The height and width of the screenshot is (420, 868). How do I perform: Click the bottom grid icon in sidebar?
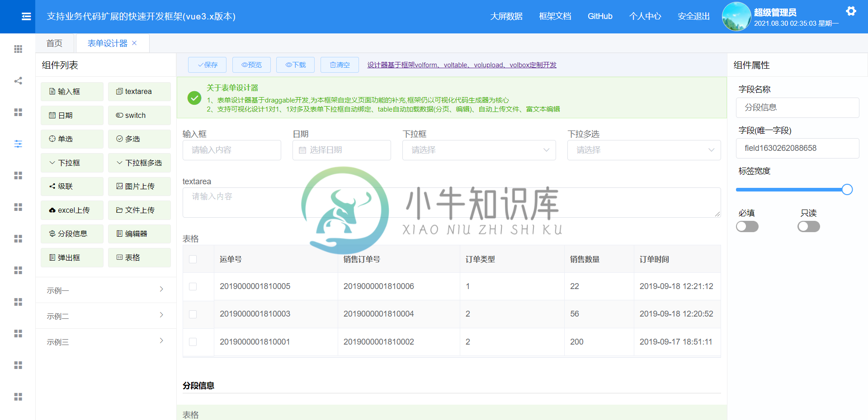[x=18, y=397]
